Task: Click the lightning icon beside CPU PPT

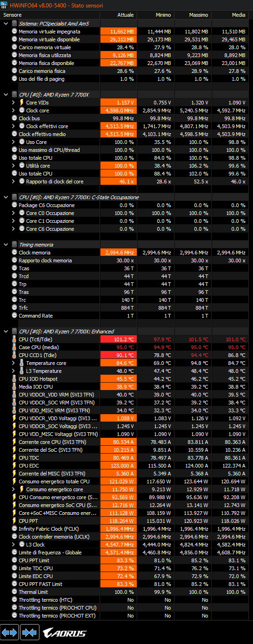Action: click(x=14, y=521)
